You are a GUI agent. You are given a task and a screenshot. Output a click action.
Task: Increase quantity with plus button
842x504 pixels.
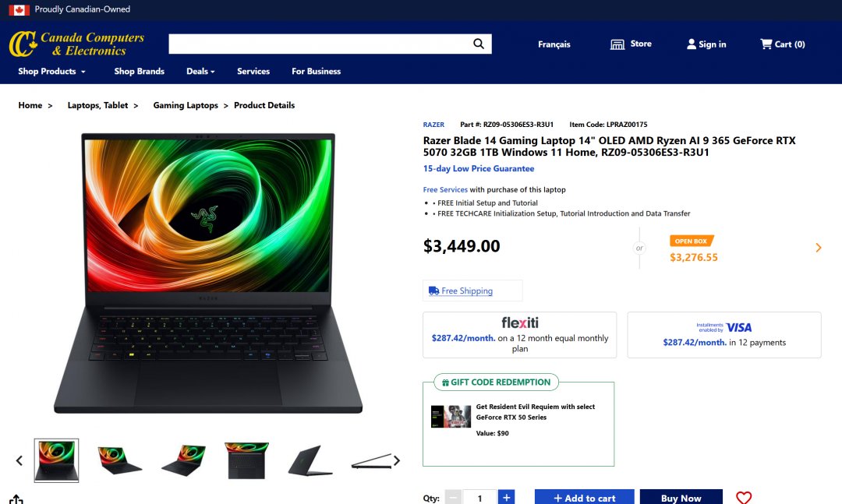pyautogui.click(x=506, y=497)
